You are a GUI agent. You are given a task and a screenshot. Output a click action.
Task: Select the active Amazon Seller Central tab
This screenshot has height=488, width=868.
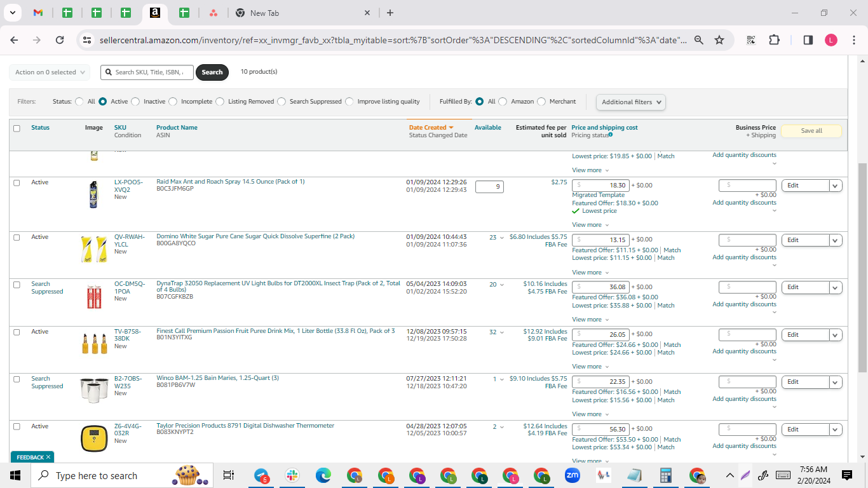tap(154, 13)
